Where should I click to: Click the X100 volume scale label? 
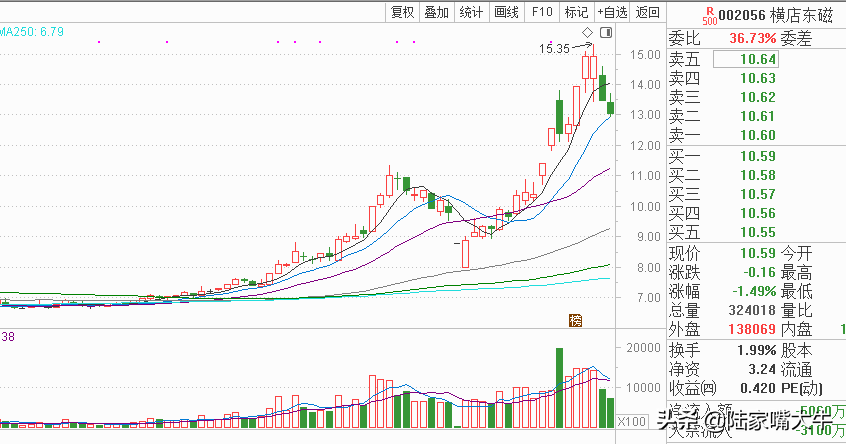point(631,421)
